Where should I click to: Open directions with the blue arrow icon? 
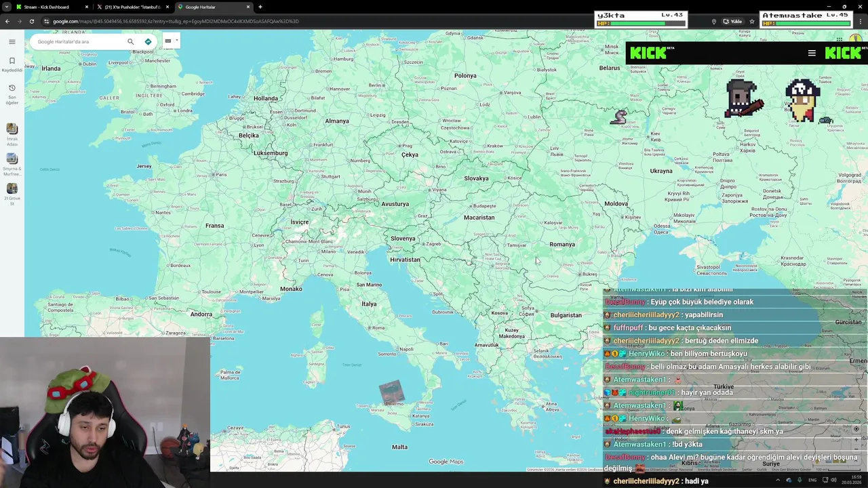pos(148,41)
